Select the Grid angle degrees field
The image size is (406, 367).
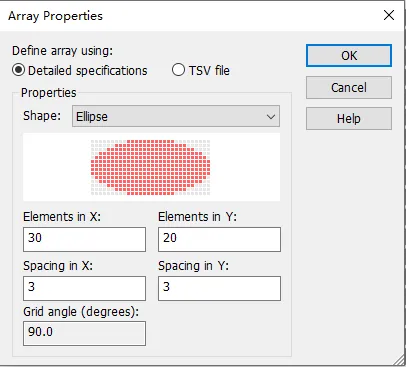point(84,333)
